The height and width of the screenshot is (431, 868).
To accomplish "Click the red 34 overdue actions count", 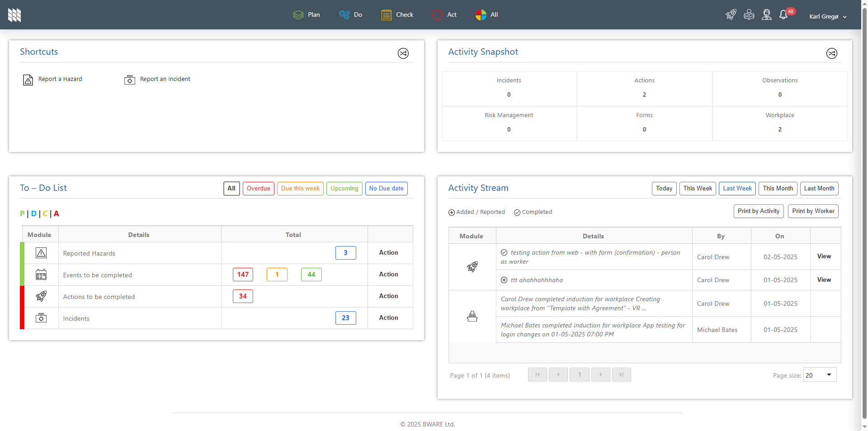I will (x=243, y=296).
